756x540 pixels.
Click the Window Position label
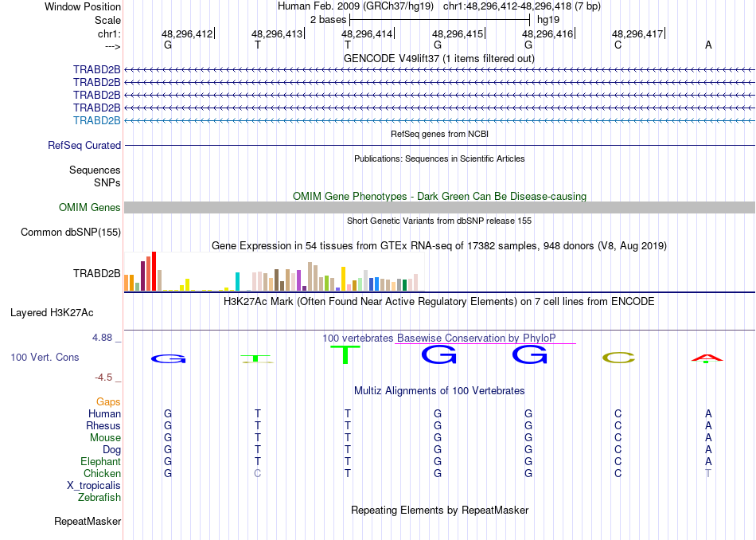[83, 6]
